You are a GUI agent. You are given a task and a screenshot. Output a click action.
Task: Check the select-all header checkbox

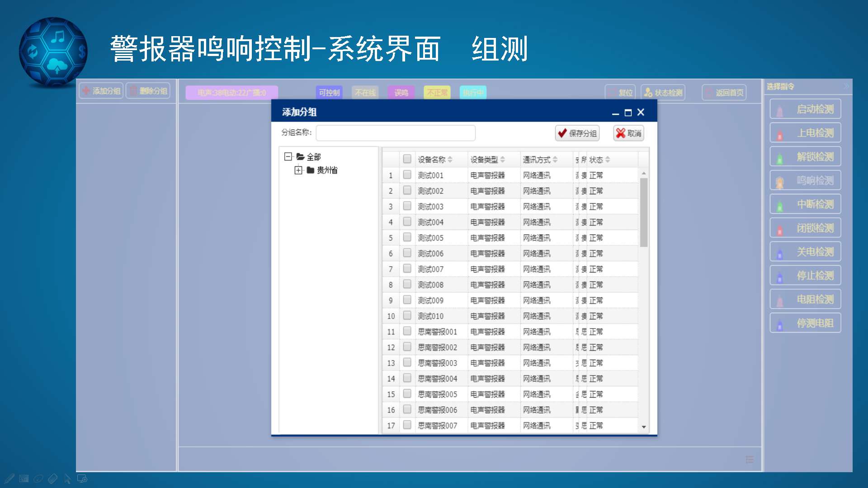tap(407, 159)
